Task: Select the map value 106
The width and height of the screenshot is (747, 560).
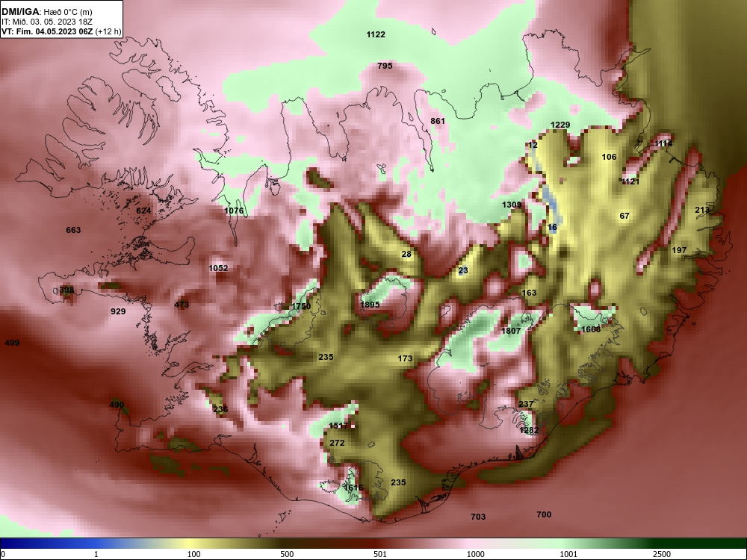Action: [609, 157]
